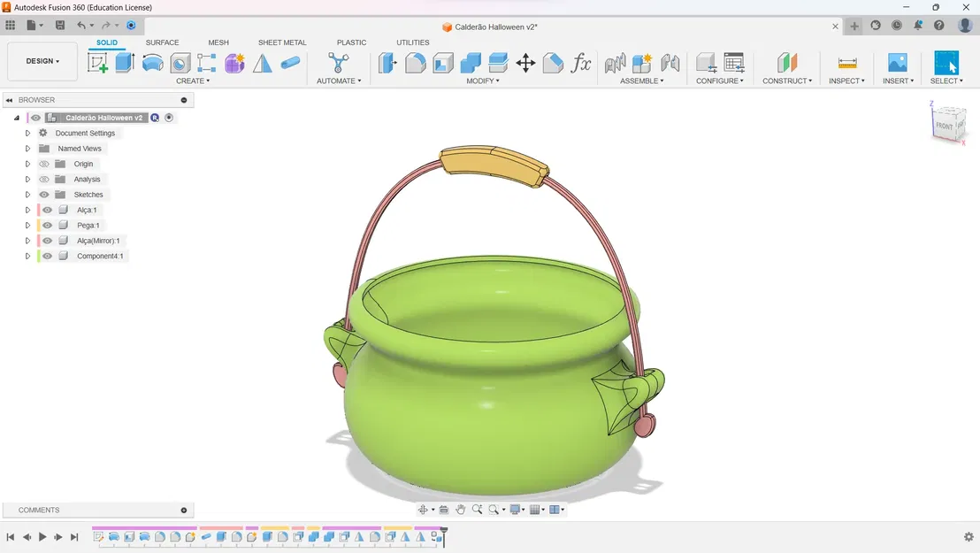Open the Automate tool icon
The height and width of the screenshot is (553, 980).
[x=338, y=63]
